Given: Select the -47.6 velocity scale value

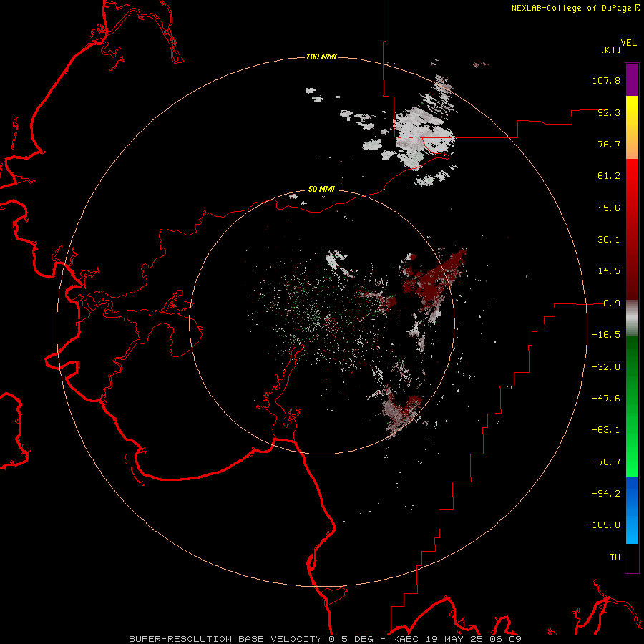Looking at the screenshot, I should pos(606,399).
